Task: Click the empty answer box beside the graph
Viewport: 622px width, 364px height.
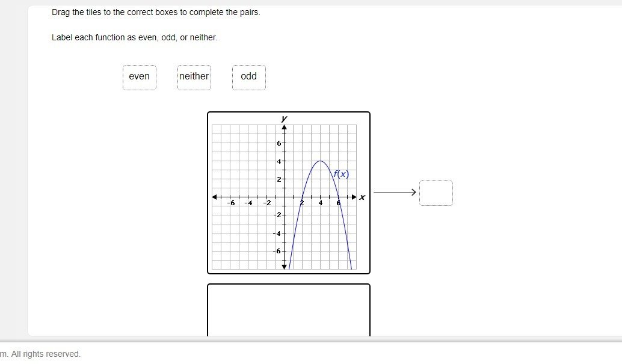Action: click(436, 193)
